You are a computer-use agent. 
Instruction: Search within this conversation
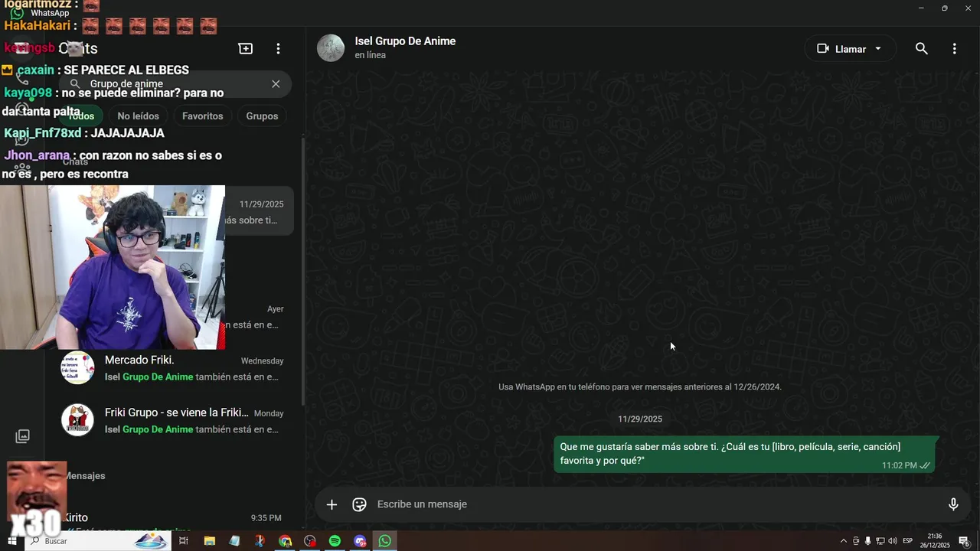pos(922,49)
